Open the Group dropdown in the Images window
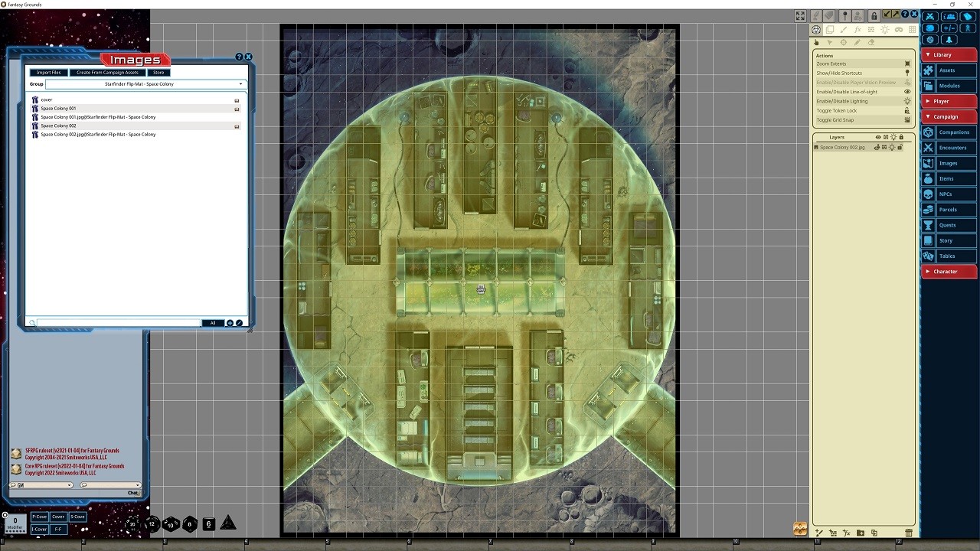The image size is (980, 551). pos(240,83)
